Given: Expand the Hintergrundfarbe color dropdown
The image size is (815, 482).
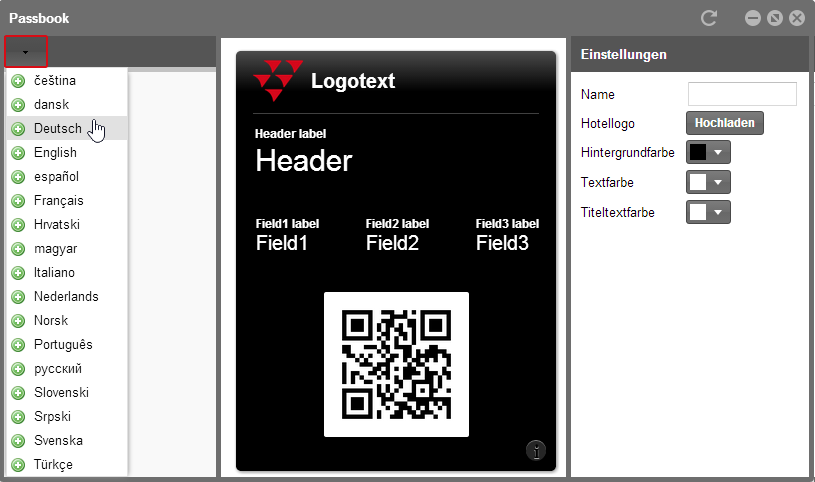Looking at the screenshot, I should tap(720, 153).
